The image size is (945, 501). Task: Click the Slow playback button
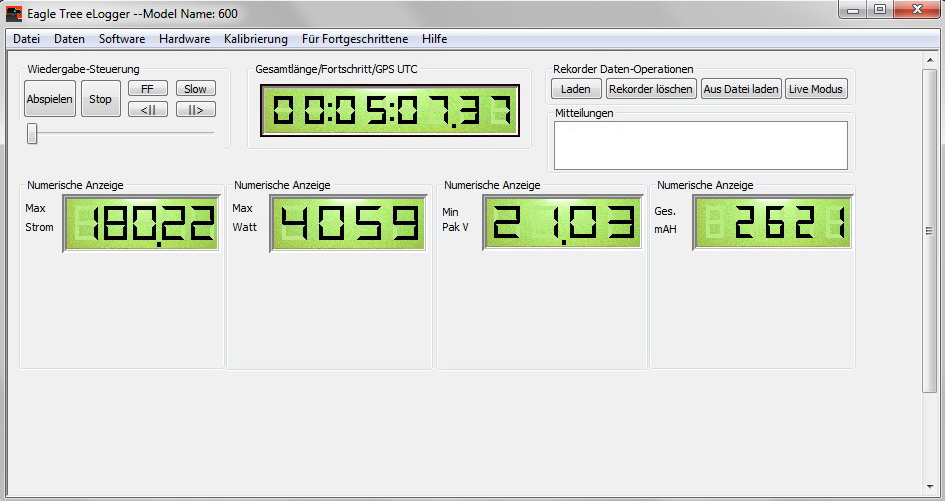[x=195, y=89]
